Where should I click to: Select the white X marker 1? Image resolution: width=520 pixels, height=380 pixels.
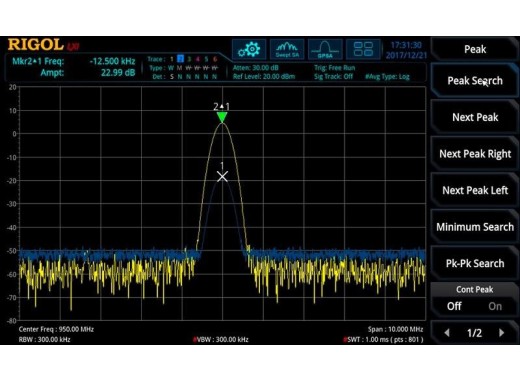pos(222,176)
